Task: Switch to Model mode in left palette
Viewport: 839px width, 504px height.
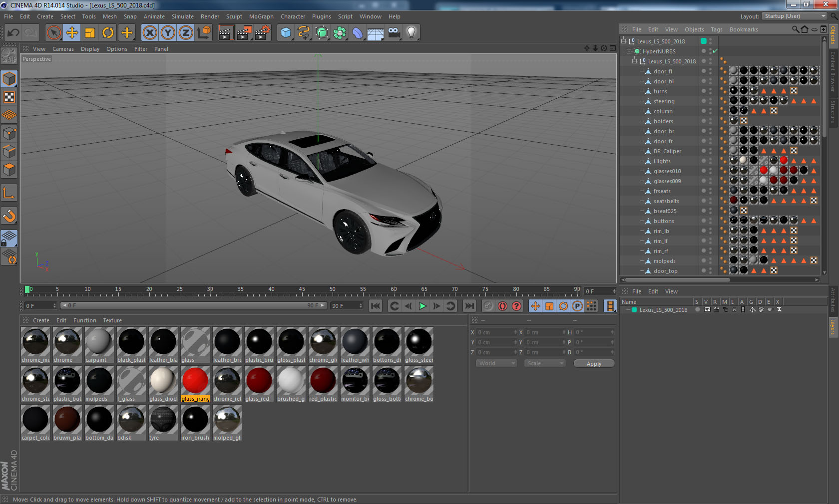Action: (x=9, y=79)
